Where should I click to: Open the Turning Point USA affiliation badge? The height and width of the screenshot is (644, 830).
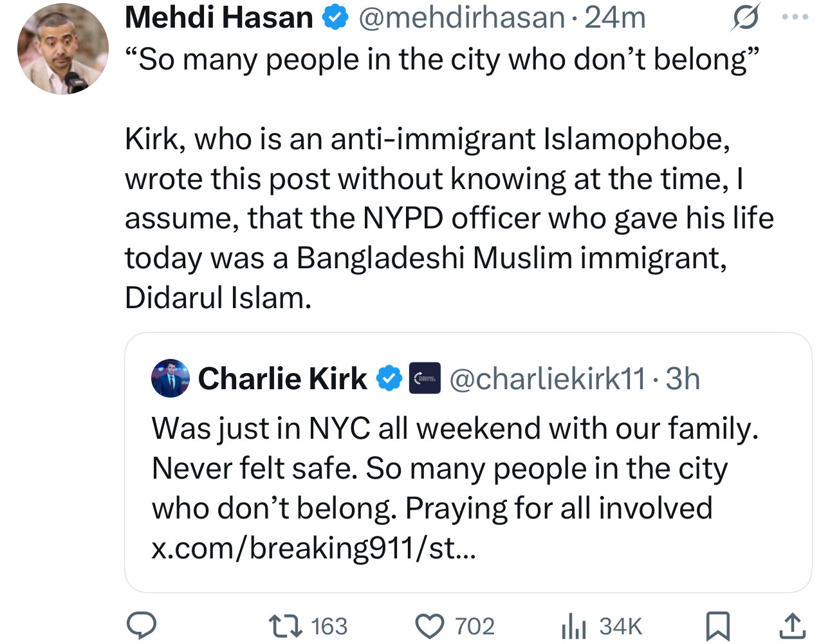[x=425, y=378]
